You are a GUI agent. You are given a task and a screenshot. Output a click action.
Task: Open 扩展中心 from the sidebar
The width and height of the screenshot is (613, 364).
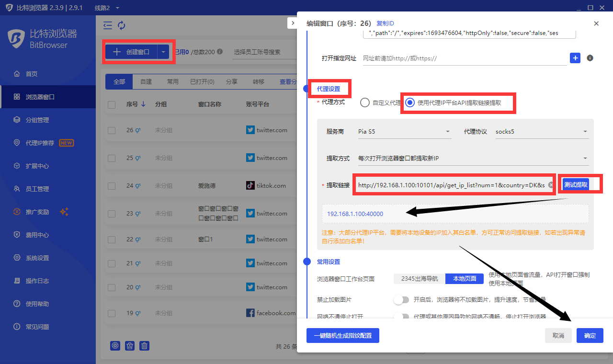click(x=37, y=166)
